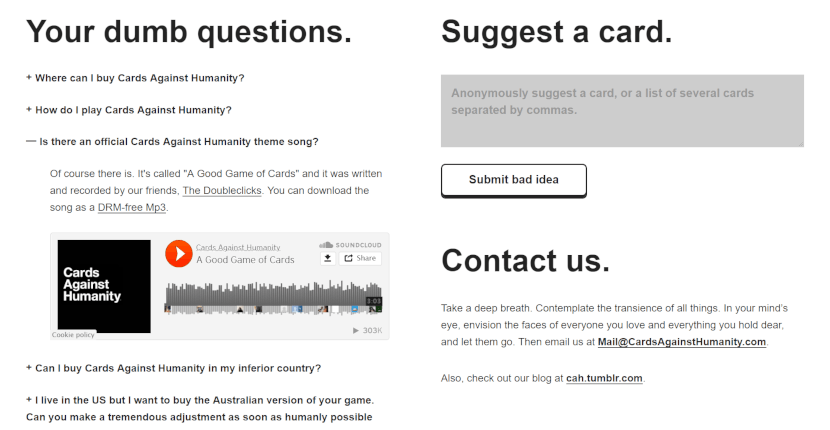Click the Submit bad idea button

click(513, 180)
